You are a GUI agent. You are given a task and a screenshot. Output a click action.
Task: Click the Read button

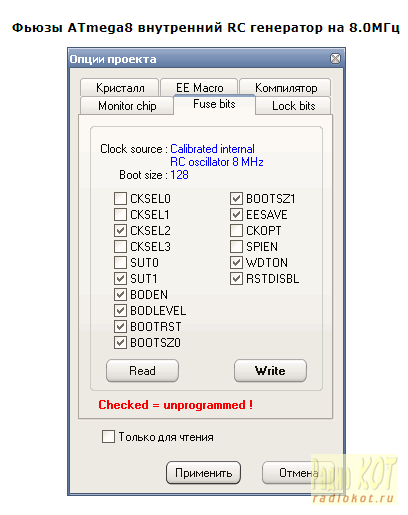point(142,371)
